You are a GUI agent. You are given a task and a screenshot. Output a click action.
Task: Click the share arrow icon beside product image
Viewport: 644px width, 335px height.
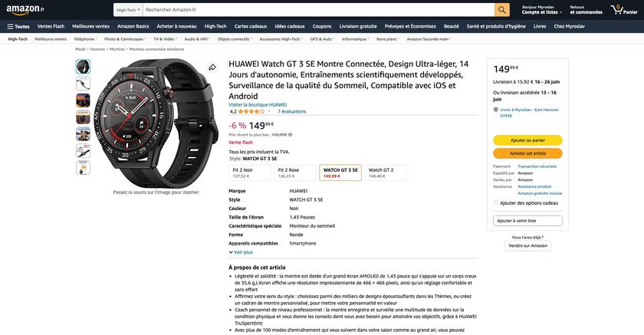tap(212, 67)
